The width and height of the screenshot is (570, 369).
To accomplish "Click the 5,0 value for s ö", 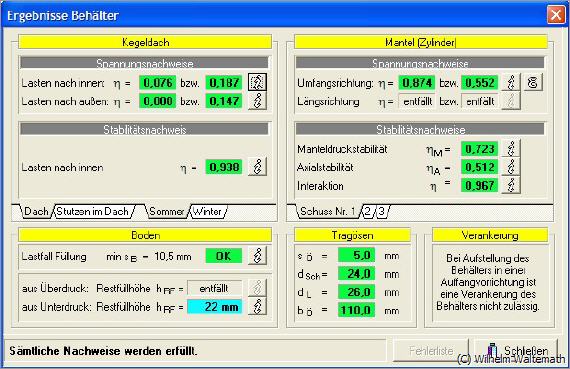I will [x=356, y=255].
